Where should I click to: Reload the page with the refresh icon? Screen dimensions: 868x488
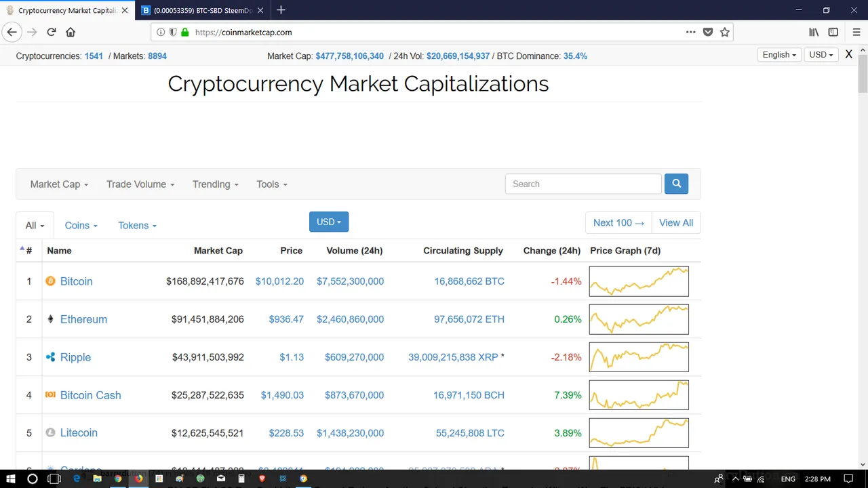51,32
